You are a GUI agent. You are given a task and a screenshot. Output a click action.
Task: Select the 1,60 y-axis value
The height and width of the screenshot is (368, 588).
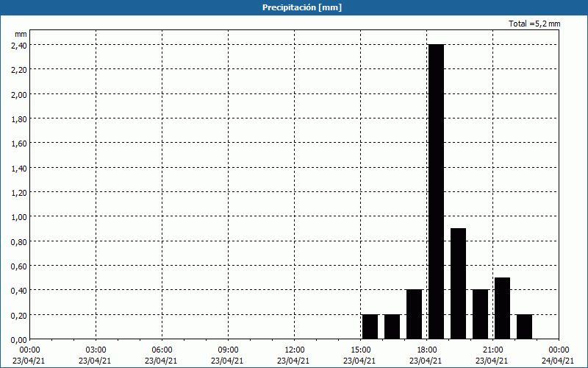point(19,144)
